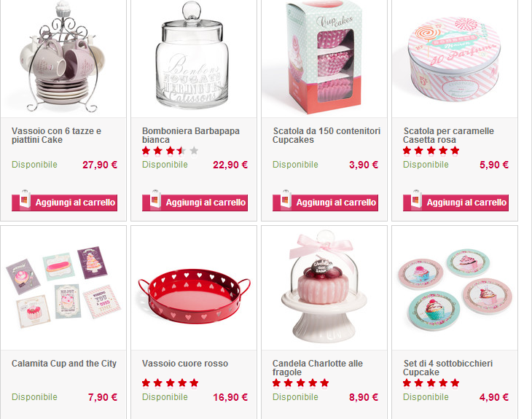
Task: Click star rating of Scatola per caramelle
Action: point(431,151)
